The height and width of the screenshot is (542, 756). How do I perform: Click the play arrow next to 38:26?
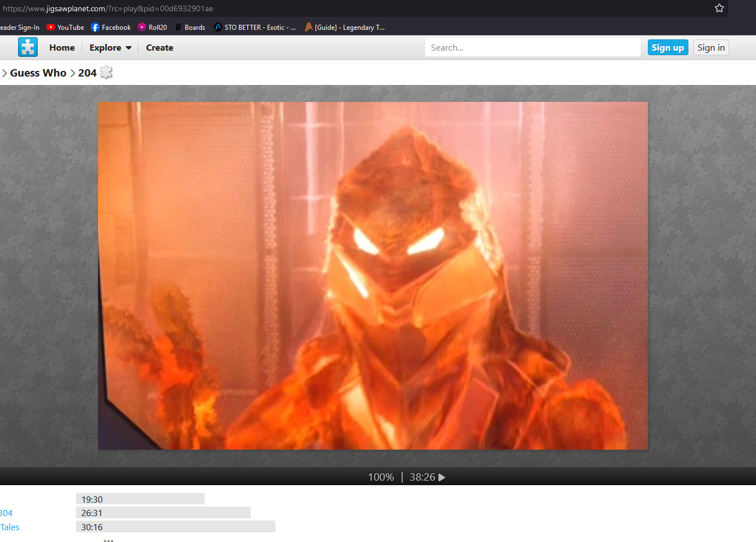click(442, 477)
